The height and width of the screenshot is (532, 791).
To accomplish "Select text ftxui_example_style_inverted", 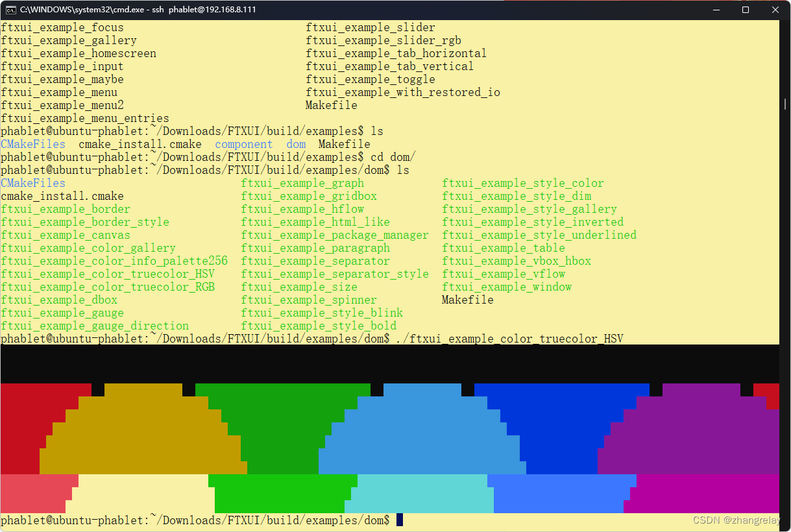I will pos(533,222).
